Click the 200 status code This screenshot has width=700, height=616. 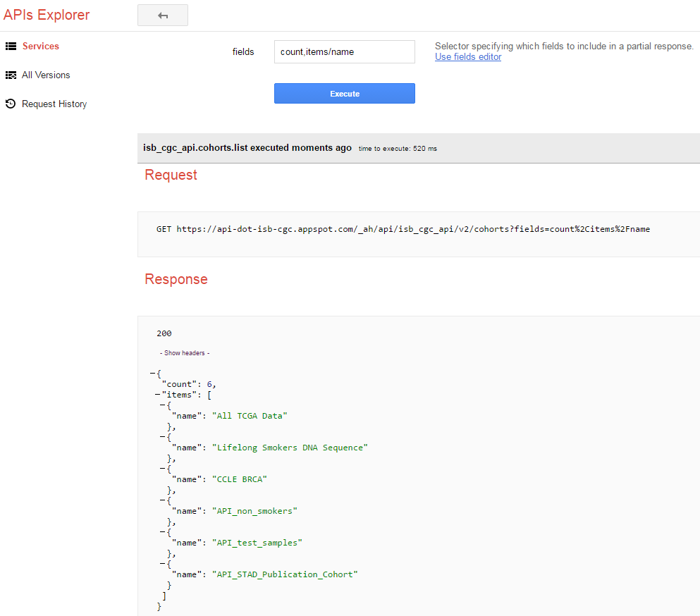point(164,333)
